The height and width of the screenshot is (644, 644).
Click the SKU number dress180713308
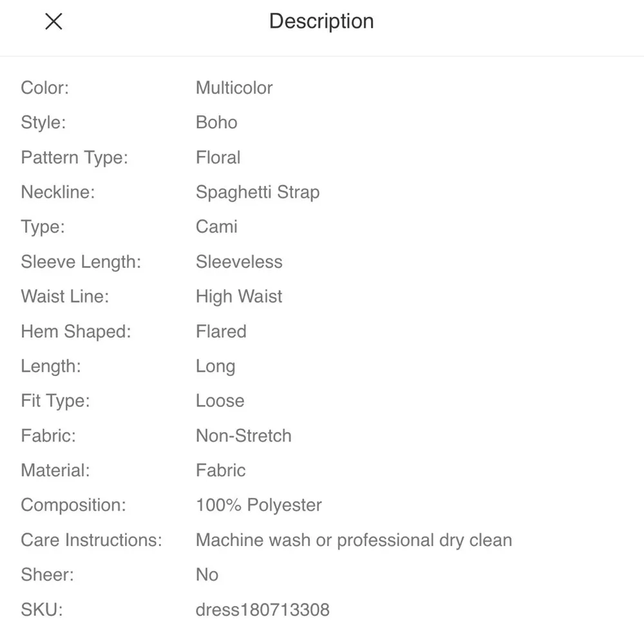coord(262,609)
